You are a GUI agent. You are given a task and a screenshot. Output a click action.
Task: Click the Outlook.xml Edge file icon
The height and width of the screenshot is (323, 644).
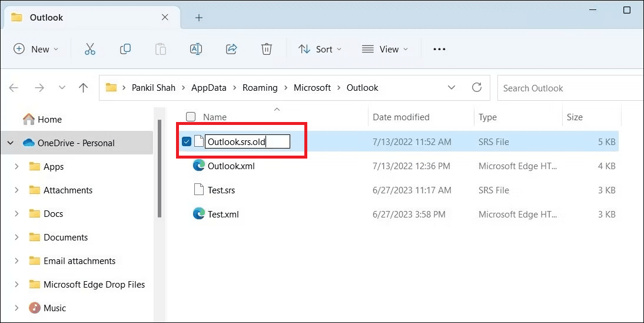point(199,166)
